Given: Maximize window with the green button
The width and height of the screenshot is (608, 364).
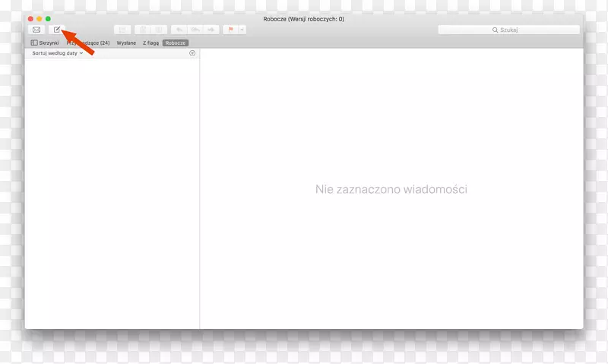Looking at the screenshot, I should coord(48,18).
